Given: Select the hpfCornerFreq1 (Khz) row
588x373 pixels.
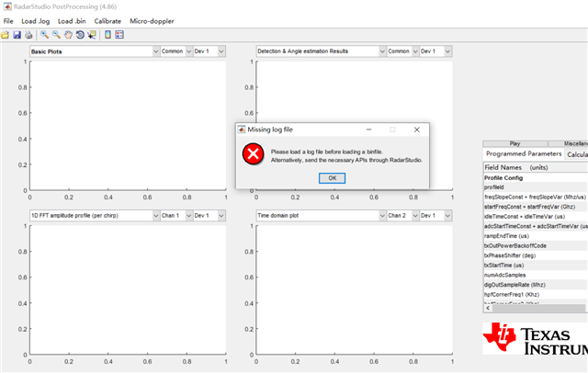Looking at the screenshot, I should pyautogui.click(x=536, y=295).
